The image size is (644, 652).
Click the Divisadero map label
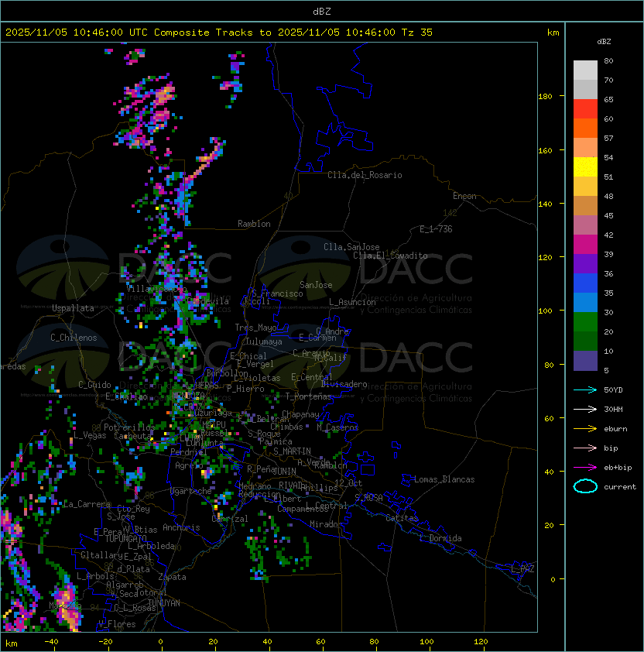click(x=344, y=384)
